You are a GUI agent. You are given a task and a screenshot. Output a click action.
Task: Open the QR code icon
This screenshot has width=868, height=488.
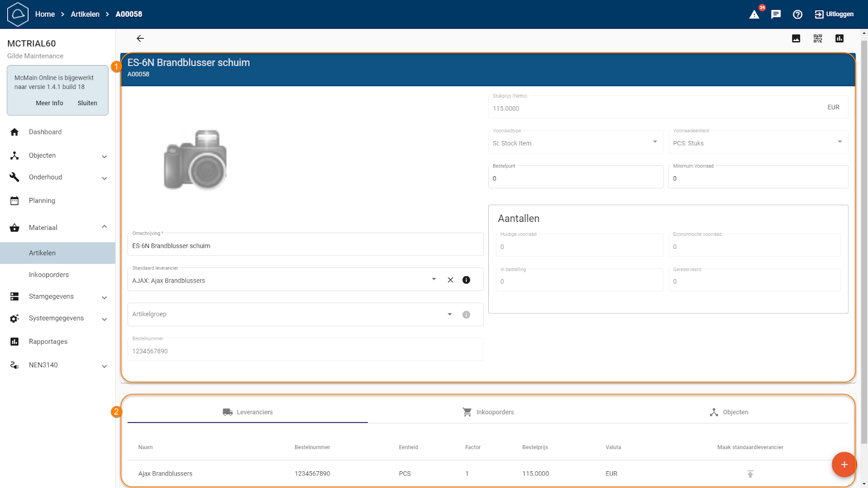818,38
